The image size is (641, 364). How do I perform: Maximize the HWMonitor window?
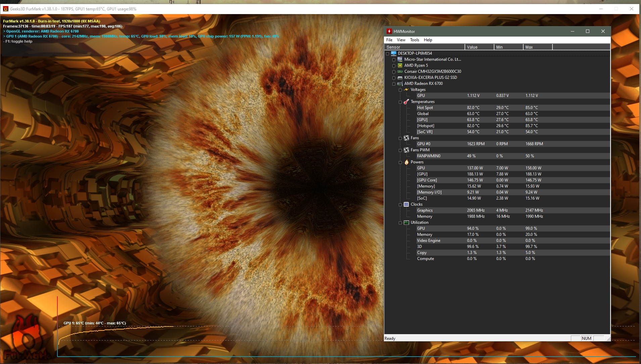tap(588, 31)
